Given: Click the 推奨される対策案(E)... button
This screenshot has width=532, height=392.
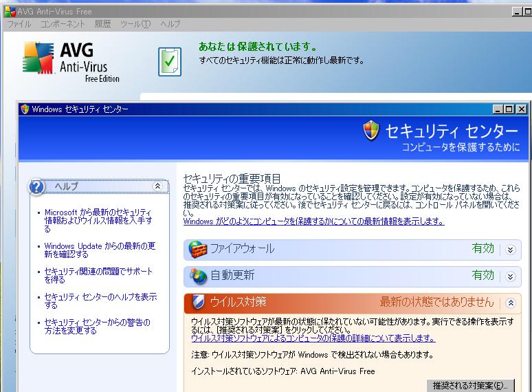Looking at the screenshot, I should point(470,386).
